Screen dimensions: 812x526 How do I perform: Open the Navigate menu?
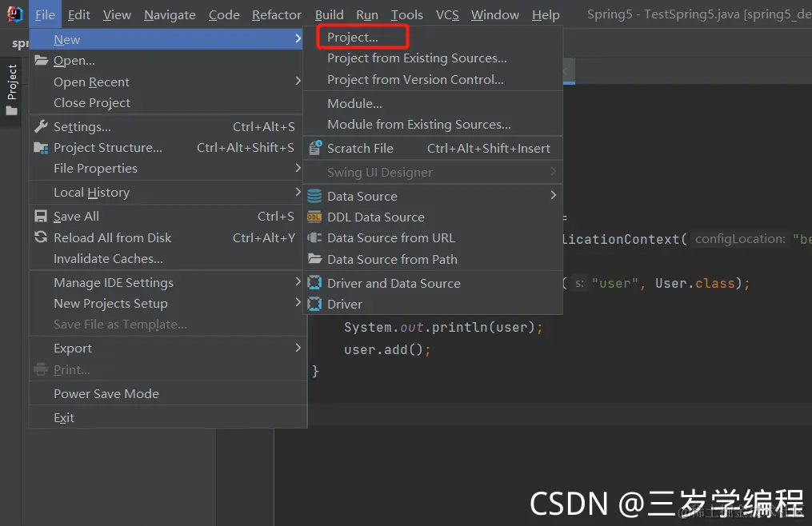point(170,15)
